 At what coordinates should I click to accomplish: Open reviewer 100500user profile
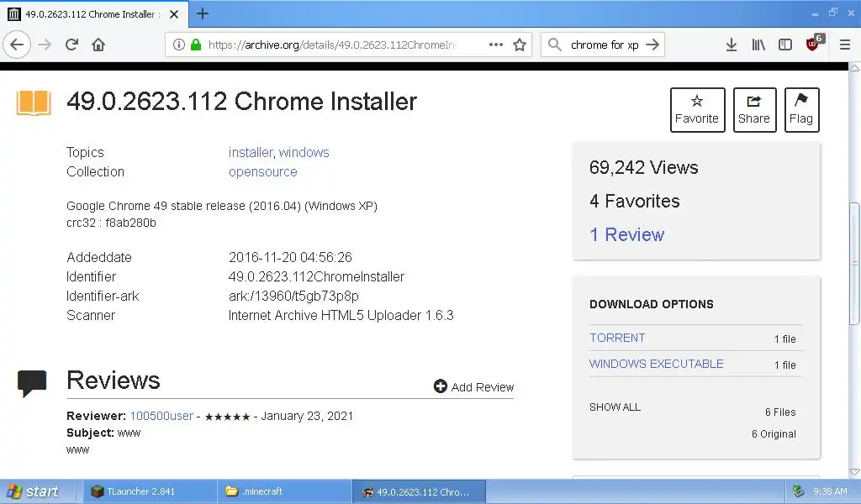point(161,416)
